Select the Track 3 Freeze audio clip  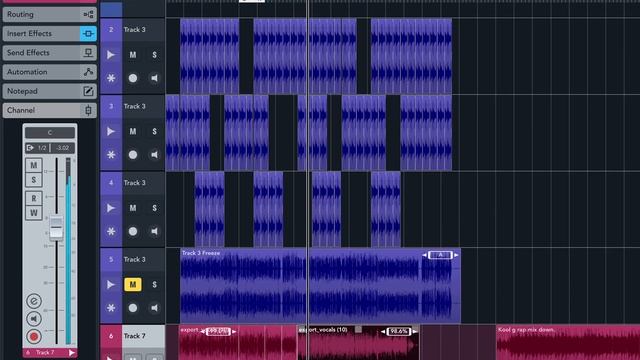(x=320, y=286)
